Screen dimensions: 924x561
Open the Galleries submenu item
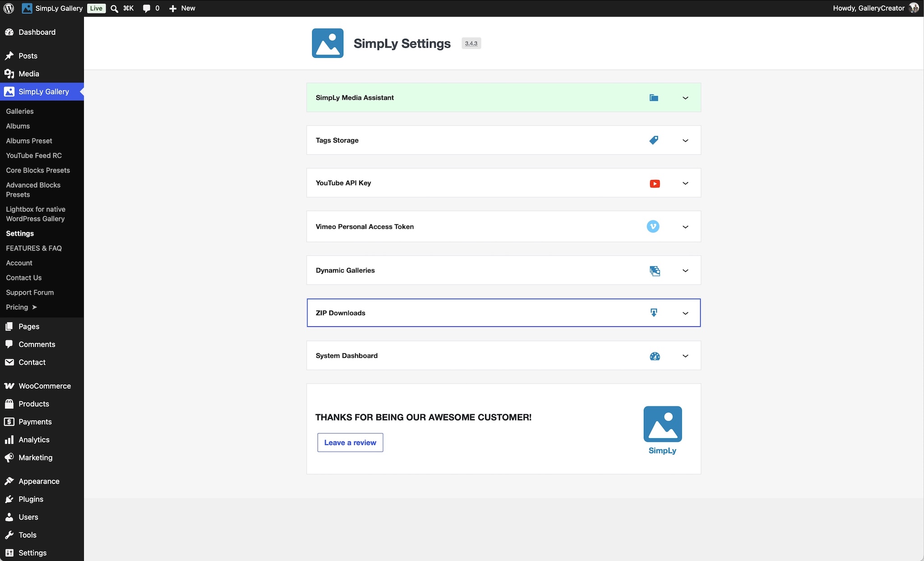click(x=20, y=111)
